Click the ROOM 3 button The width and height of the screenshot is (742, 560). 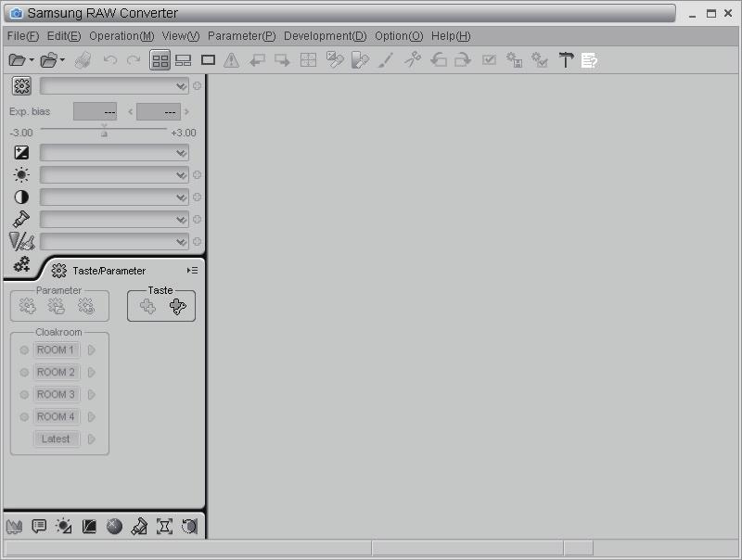coord(56,394)
